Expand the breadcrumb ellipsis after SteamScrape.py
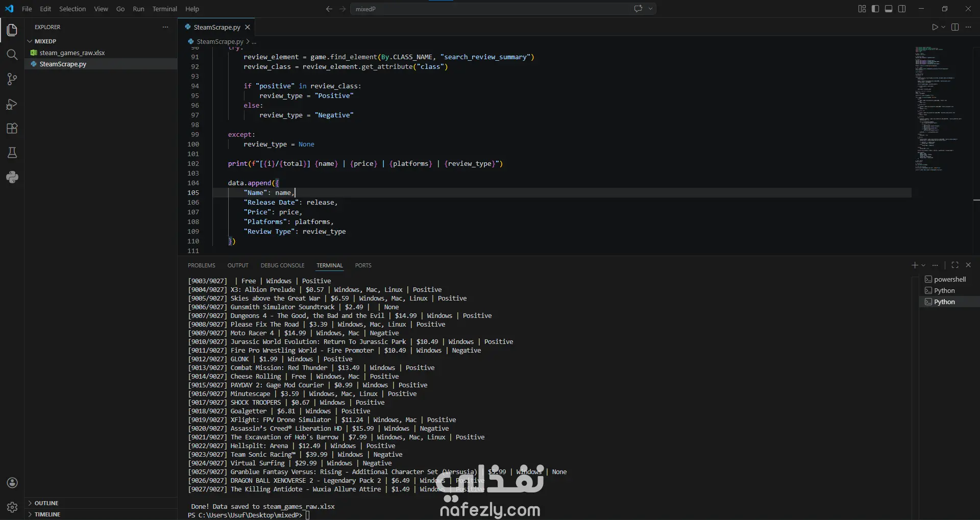The image size is (980, 520). pos(254,42)
